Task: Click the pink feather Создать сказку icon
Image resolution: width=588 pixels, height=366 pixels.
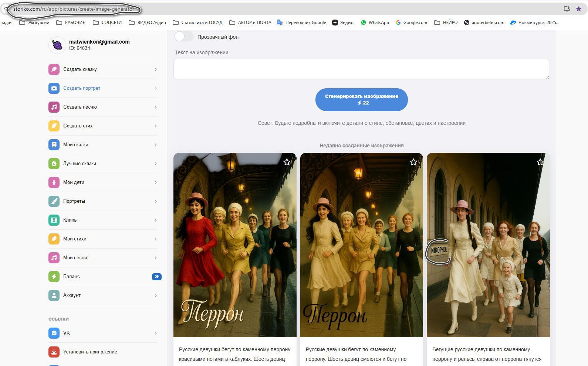Action: pos(54,69)
